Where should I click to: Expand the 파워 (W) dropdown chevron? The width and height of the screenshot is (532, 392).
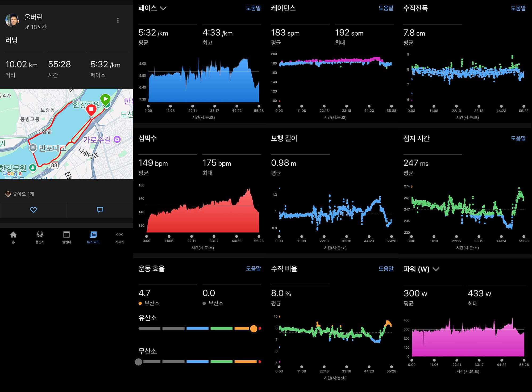coord(436,269)
